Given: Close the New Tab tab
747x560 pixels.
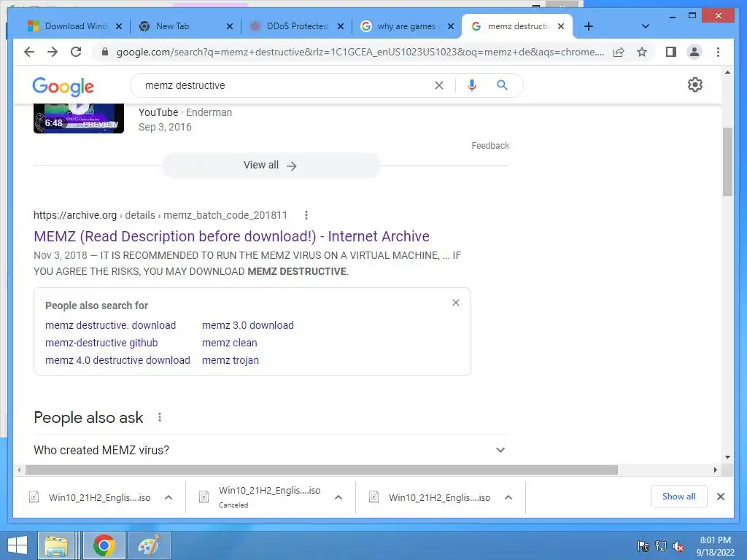Looking at the screenshot, I should click(230, 26).
